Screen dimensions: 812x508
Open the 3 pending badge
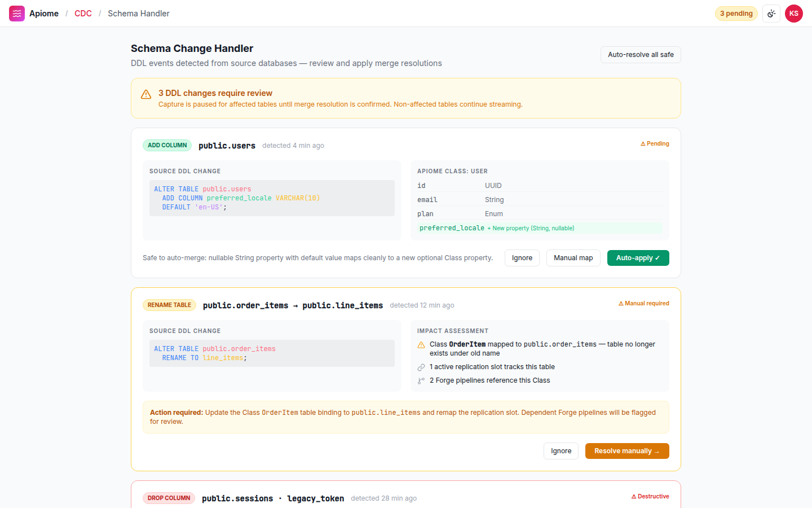[736, 14]
